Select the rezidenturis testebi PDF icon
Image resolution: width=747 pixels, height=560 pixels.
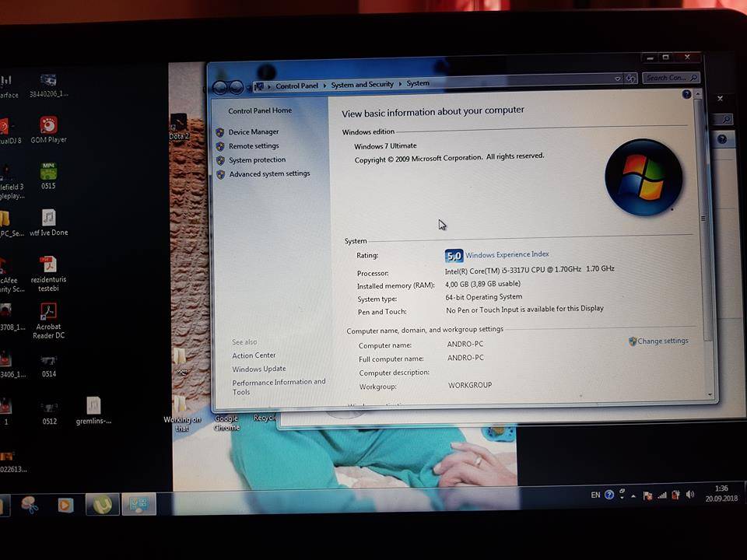coord(48,274)
